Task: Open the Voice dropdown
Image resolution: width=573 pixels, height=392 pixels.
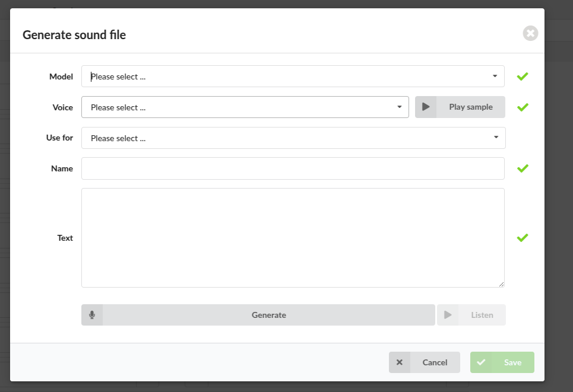Action: click(245, 107)
